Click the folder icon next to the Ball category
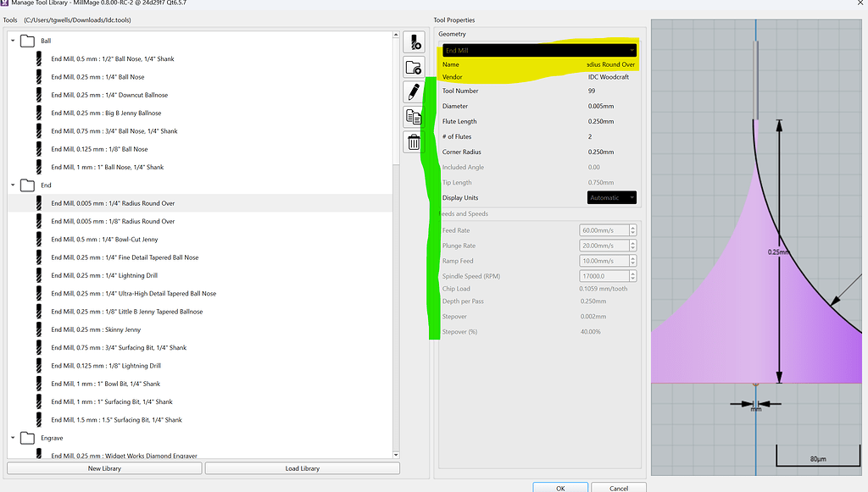The image size is (868, 492). [26, 40]
